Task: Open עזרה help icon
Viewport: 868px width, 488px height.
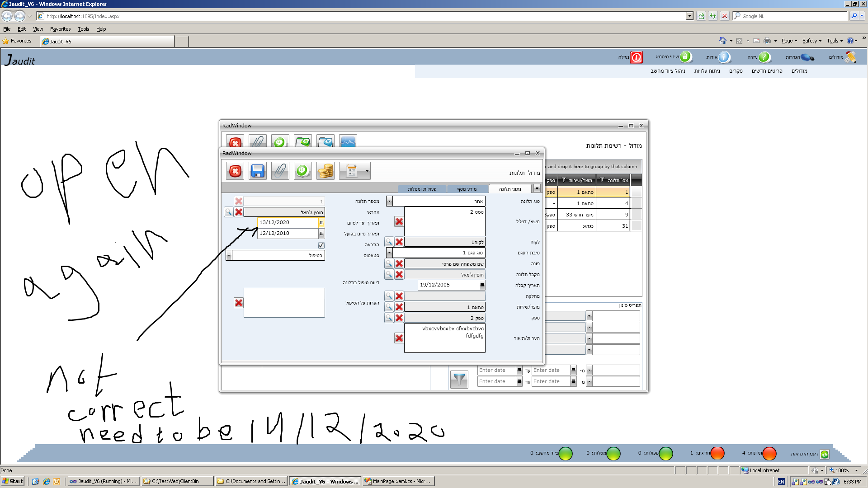Action: (764, 57)
